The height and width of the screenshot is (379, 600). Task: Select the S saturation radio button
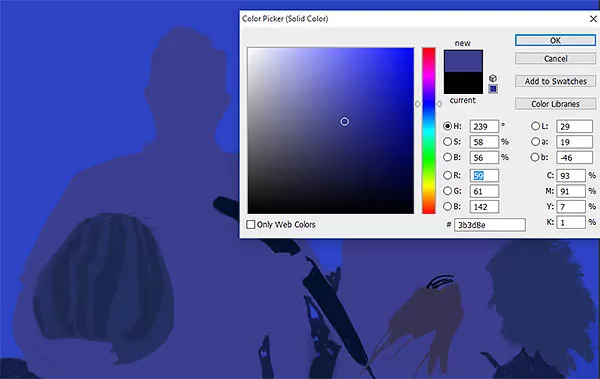point(447,142)
